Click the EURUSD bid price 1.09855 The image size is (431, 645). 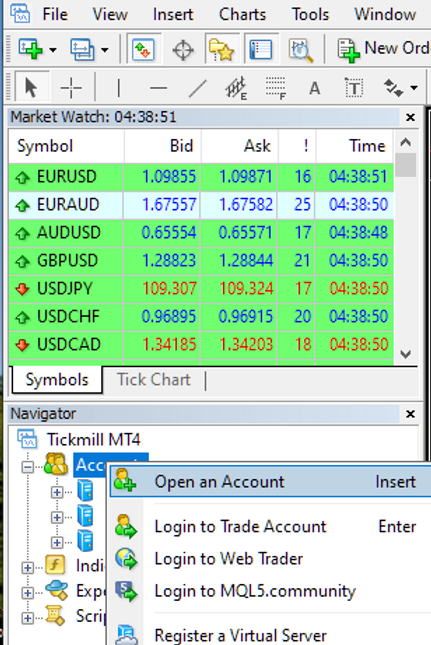coord(169,177)
